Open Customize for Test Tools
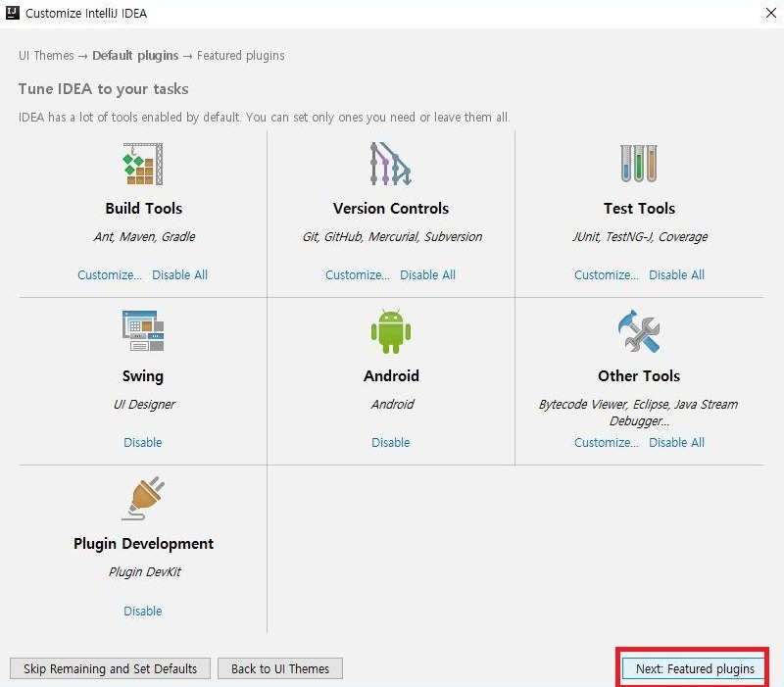This screenshot has height=687, width=784. tap(606, 275)
